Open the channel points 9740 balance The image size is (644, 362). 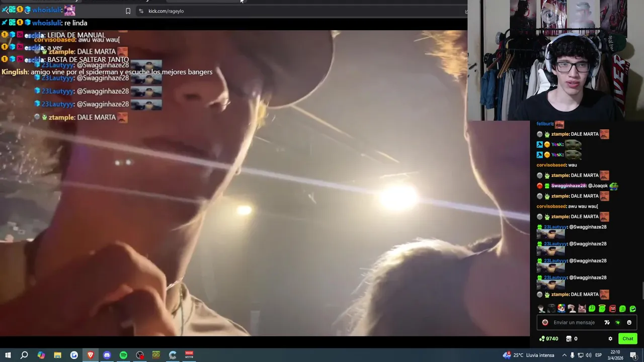pyautogui.click(x=548, y=339)
